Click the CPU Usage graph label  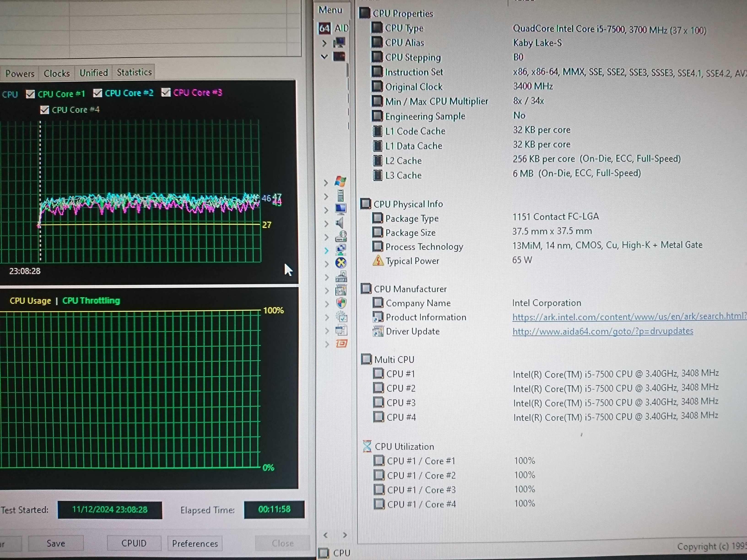click(30, 300)
